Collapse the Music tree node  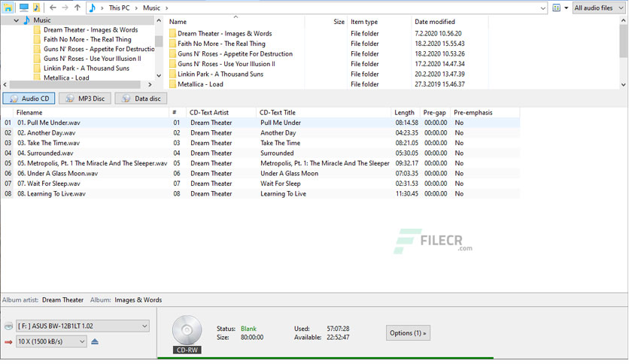click(x=17, y=20)
